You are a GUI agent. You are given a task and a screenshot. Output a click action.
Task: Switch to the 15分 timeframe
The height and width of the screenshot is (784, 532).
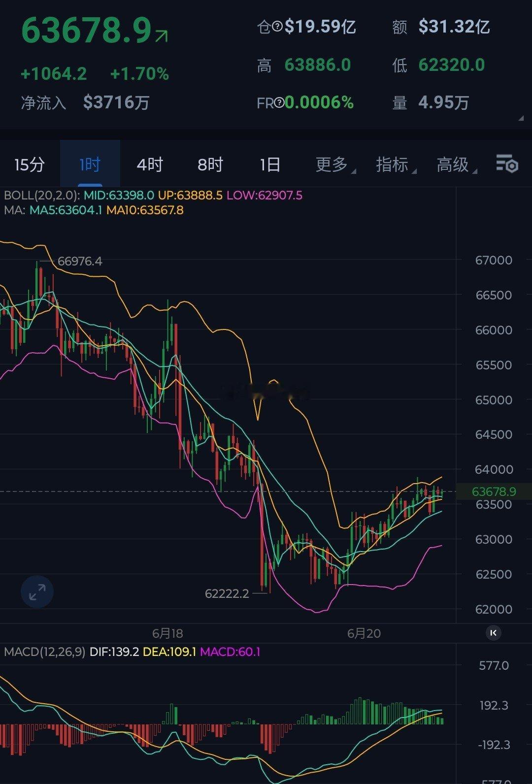coord(30,164)
